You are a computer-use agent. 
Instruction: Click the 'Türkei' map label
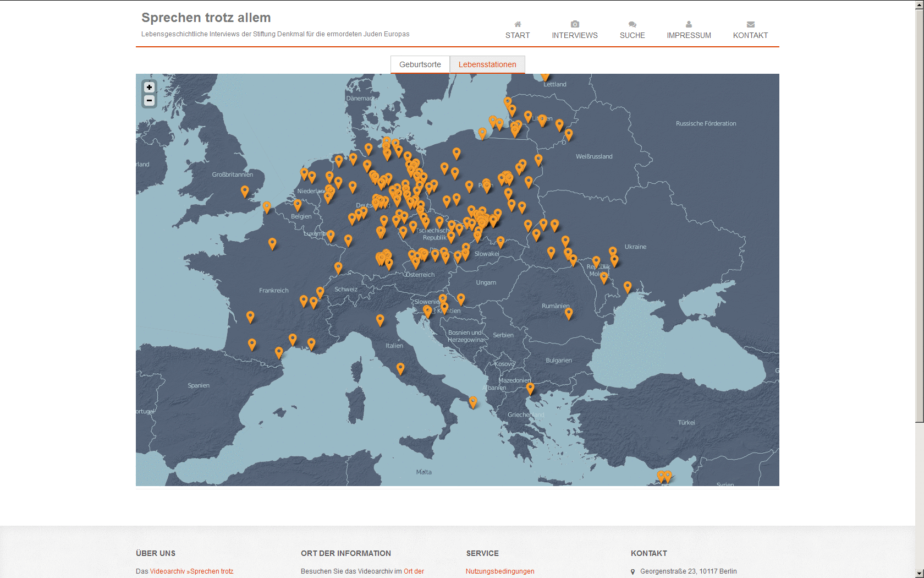click(686, 422)
